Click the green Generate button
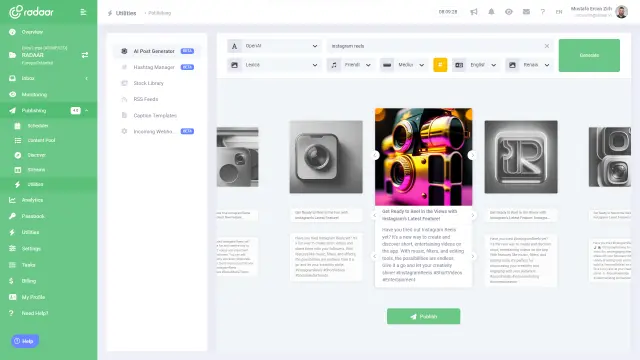 pos(589,56)
